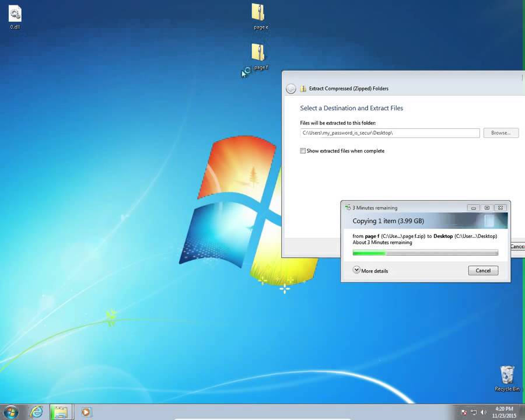Click the destination folder path field
The width and height of the screenshot is (525, 420).
click(x=390, y=133)
